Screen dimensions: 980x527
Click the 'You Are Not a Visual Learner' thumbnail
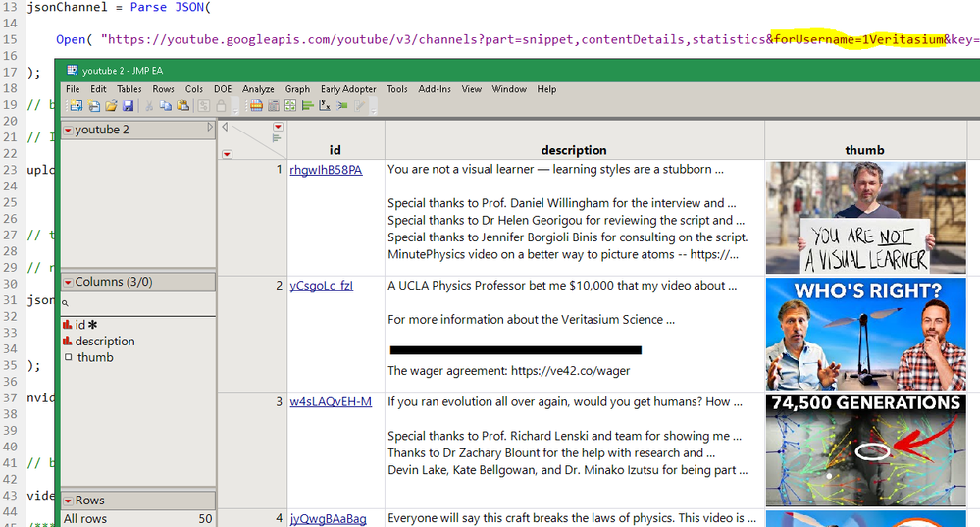click(x=865, y=218)
